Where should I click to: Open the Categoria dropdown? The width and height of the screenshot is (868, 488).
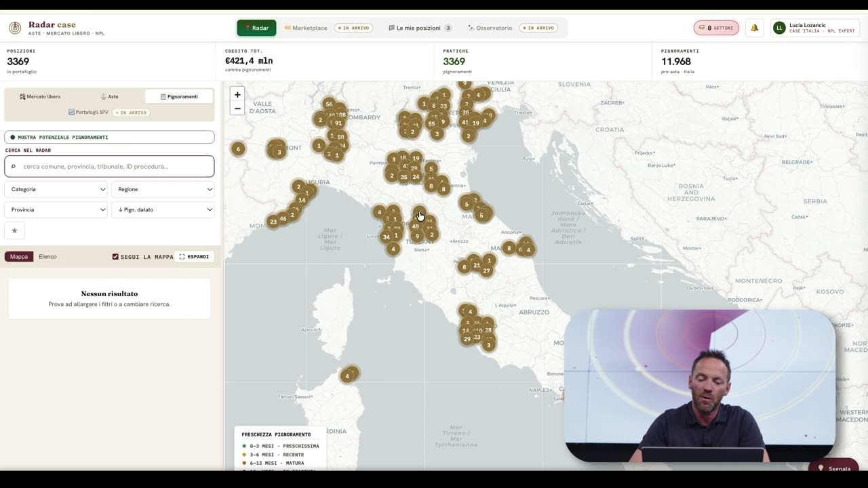point(56,189)
